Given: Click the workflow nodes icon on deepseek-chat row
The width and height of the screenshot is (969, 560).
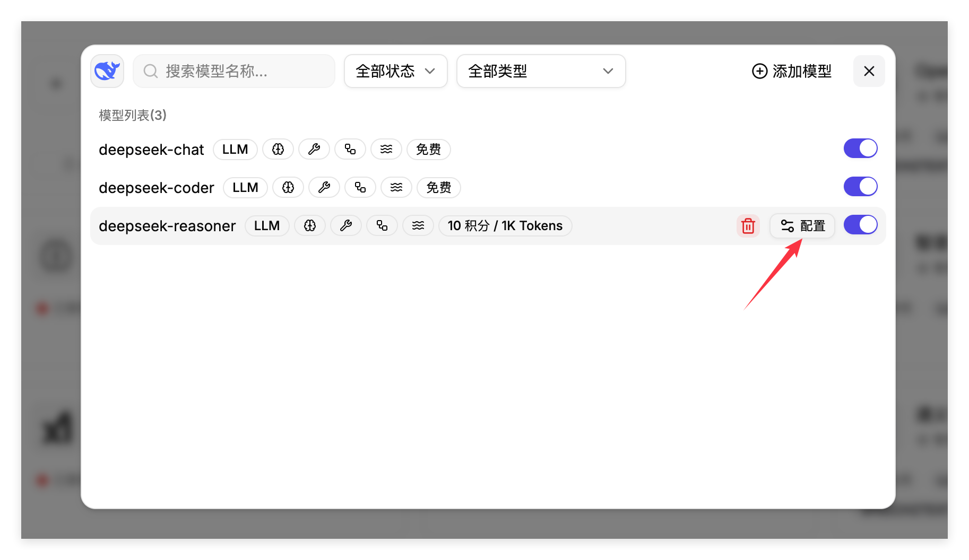Looking at the screenshot, I should pos(350,150).
